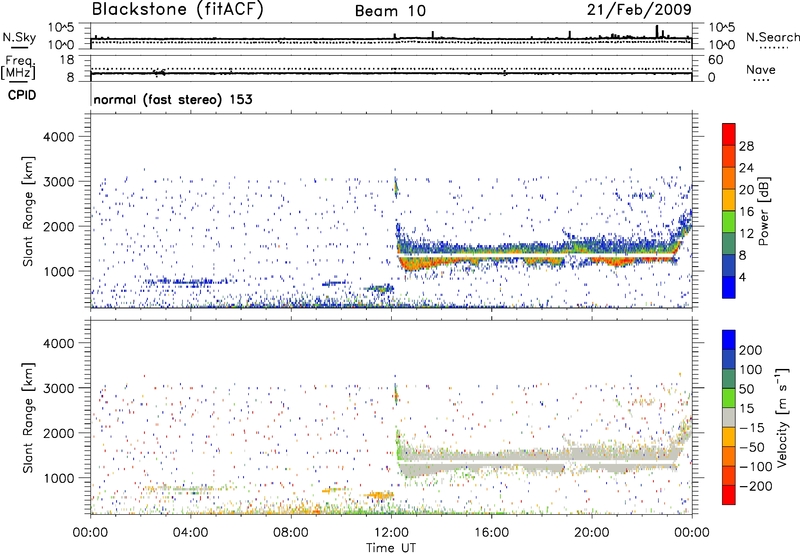Image resolution: width=800 pixels, height=554 pixels.
Task: Click the gray band of velocity color bar
Action: [729, 418]
